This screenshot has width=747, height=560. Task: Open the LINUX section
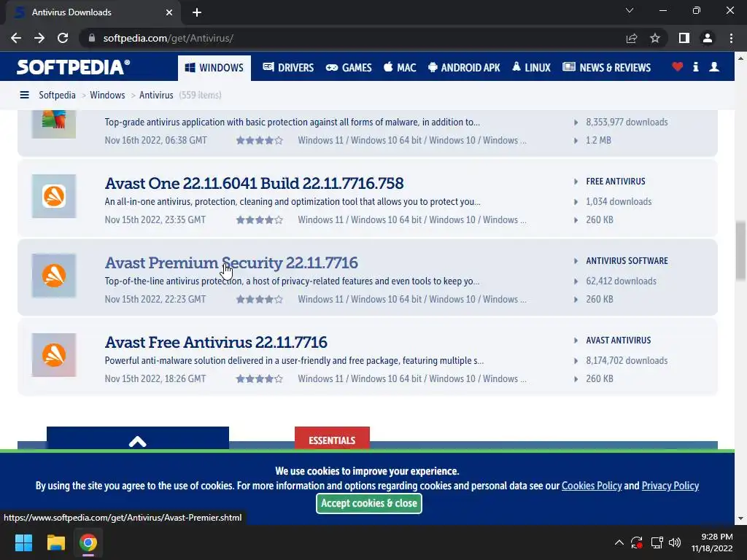[531, 68]
